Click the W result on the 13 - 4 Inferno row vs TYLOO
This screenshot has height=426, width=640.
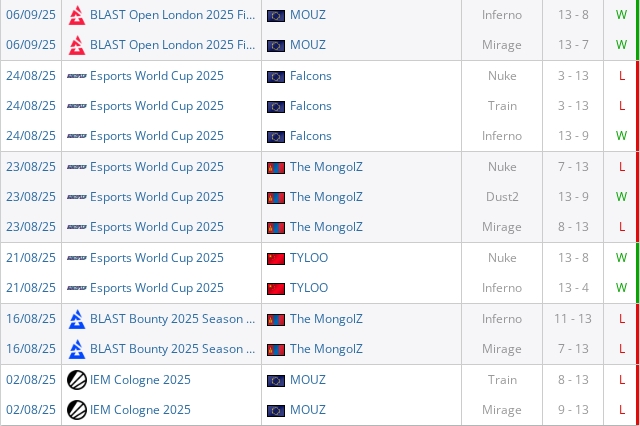(x=621, y=288)
